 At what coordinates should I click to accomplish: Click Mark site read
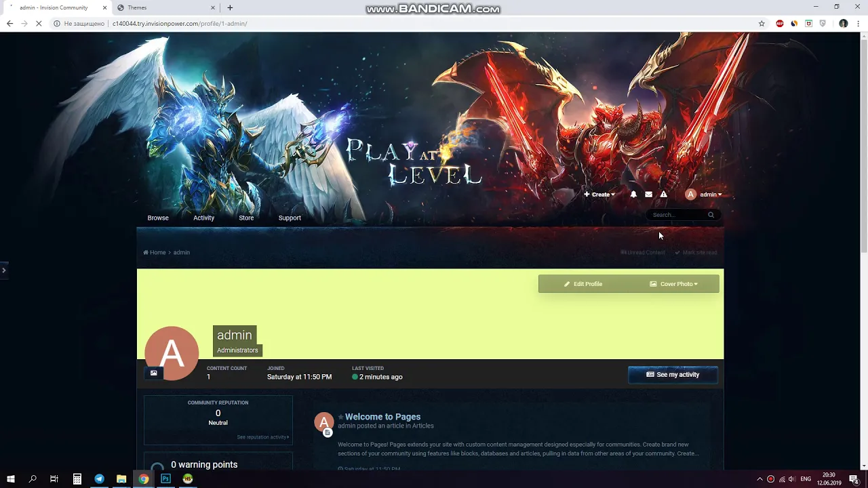tap(696, 252)
